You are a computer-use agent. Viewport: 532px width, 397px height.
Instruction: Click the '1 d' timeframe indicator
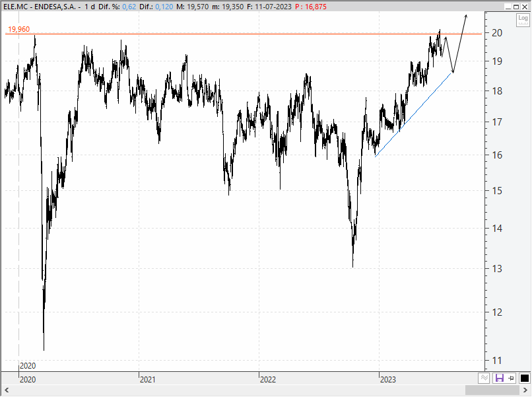(x=90, y=7)
